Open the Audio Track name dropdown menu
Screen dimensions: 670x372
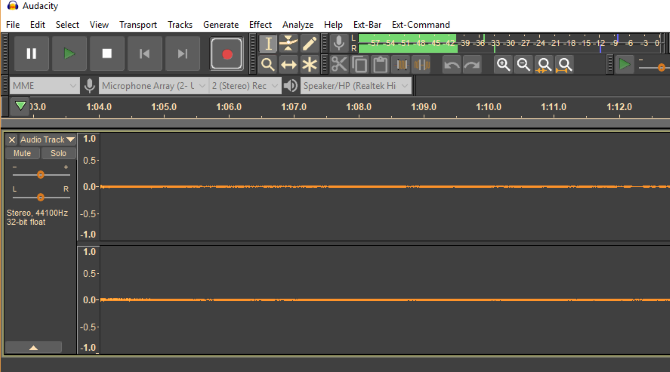[x=47, y=140]
